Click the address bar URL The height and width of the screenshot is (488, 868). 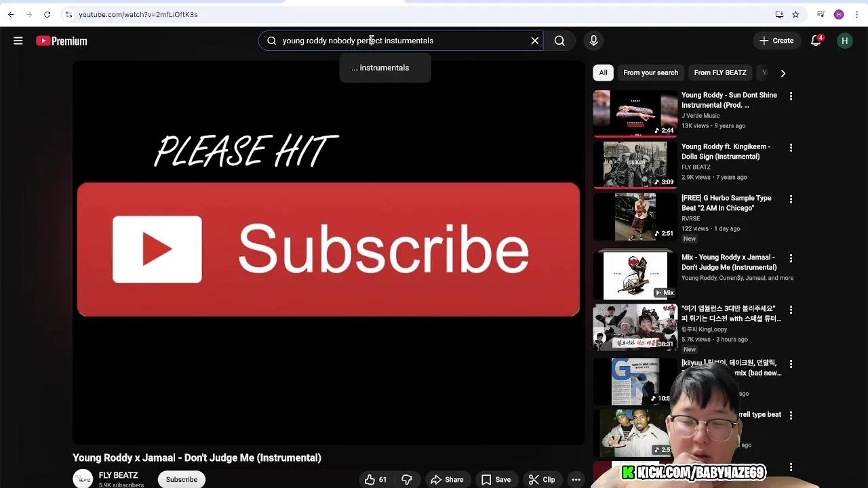pyautogui.click(x=138, y=14)
